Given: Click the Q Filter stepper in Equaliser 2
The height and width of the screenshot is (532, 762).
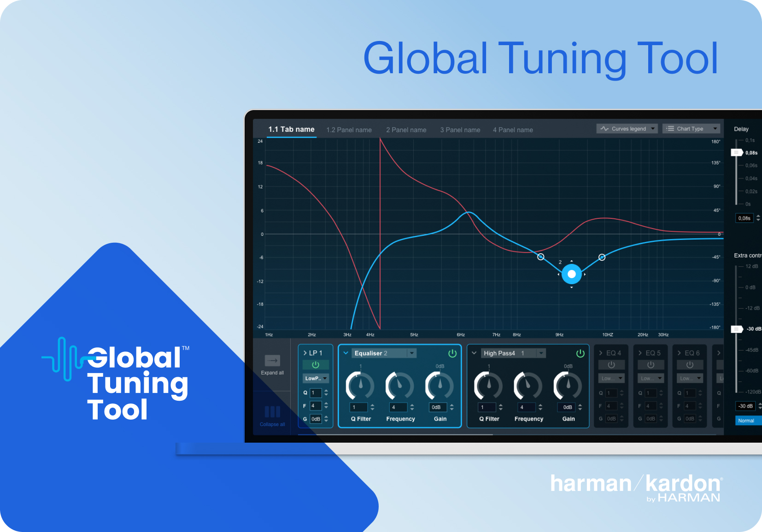Looking at the screenshot, I should 372,407.
